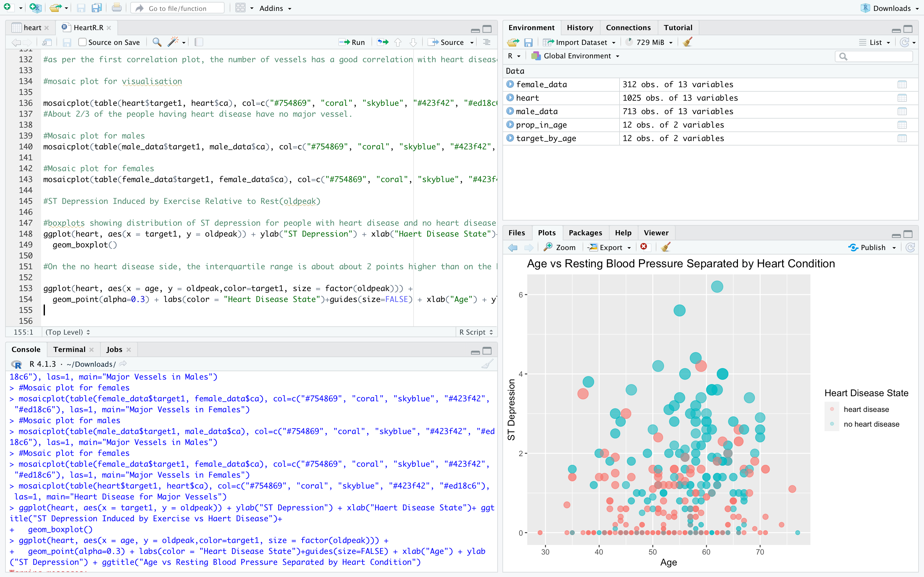Clear the environment with the broom icon
Viewport: 924px width, 577px height.
pyautogui.click(x=688, y=42)
